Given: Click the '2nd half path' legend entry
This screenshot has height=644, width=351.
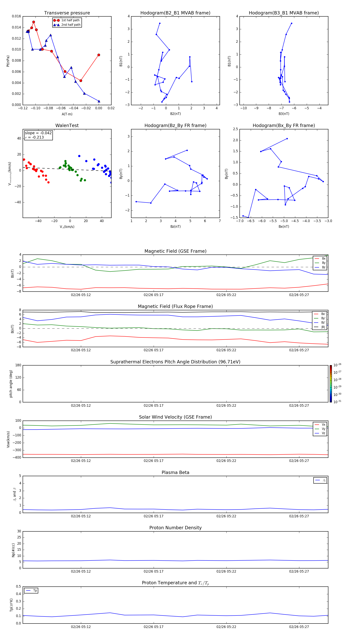Looking at the screenshot, I should 67,25.
